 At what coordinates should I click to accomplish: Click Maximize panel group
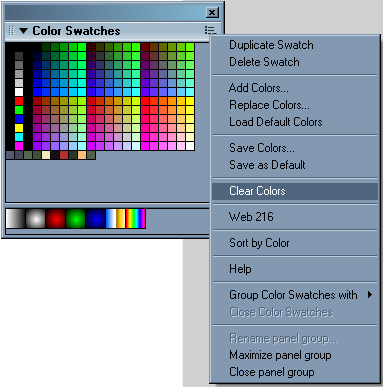[280, 355]
